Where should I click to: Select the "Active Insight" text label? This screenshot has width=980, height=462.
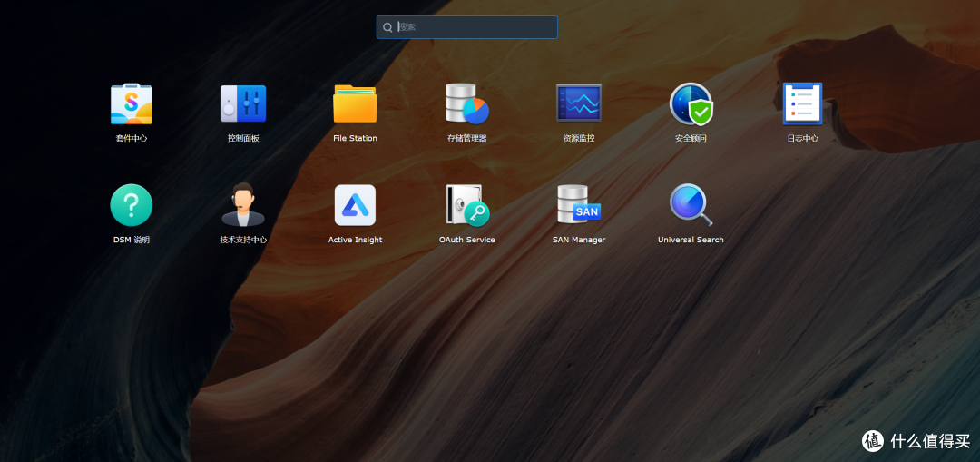tap(355, 240)
